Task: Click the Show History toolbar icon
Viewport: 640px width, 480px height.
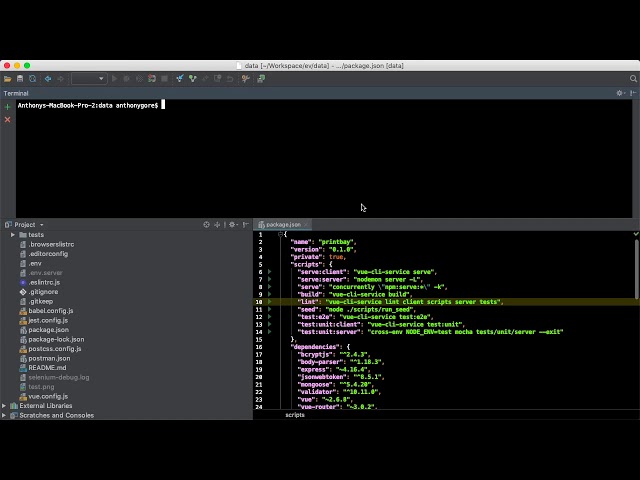Action: pyautogui.click(x=218, y=79)
